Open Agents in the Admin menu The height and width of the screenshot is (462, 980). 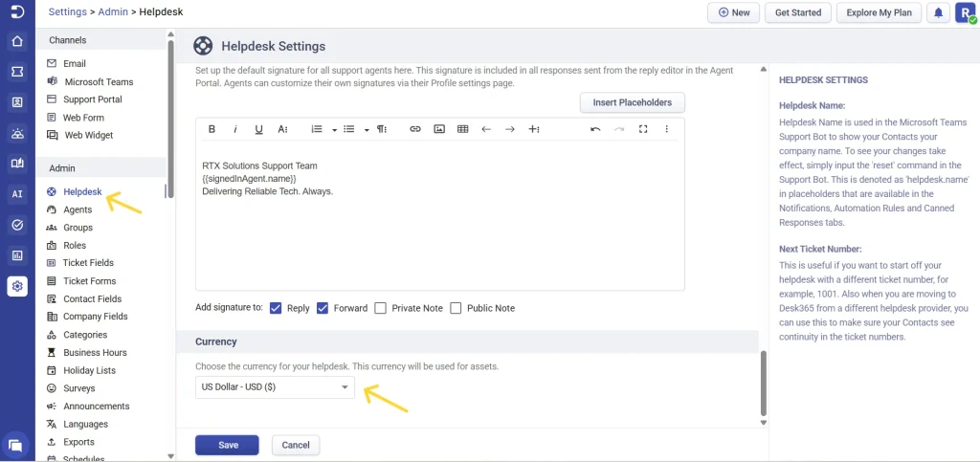pos(78,209)
